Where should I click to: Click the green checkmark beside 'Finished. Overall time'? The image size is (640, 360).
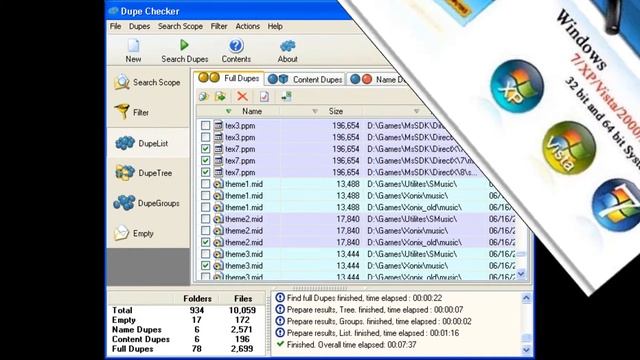coord(280,344)
